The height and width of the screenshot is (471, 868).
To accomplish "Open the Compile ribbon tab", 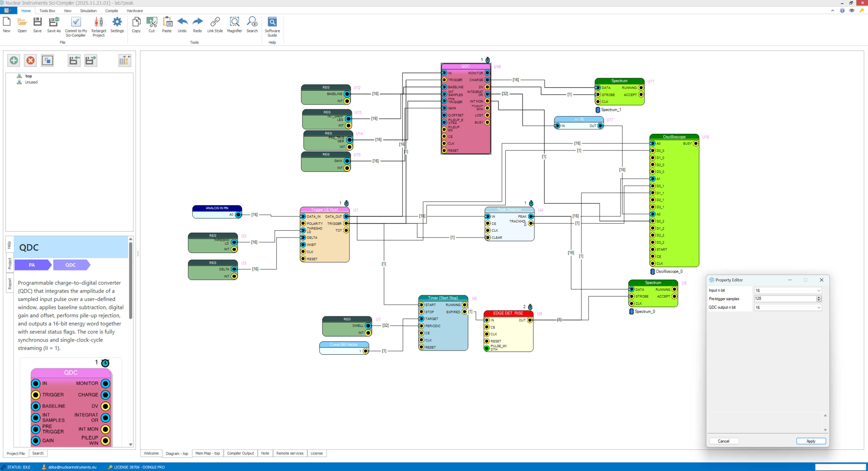I will click(x=112, y=11).
